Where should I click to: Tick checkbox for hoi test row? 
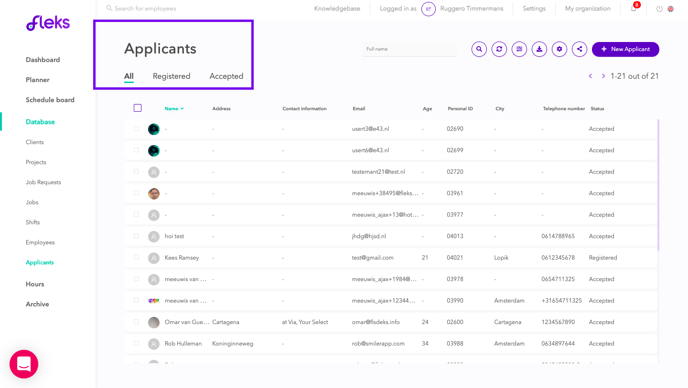pyautogui.click(x=136, y=236)
